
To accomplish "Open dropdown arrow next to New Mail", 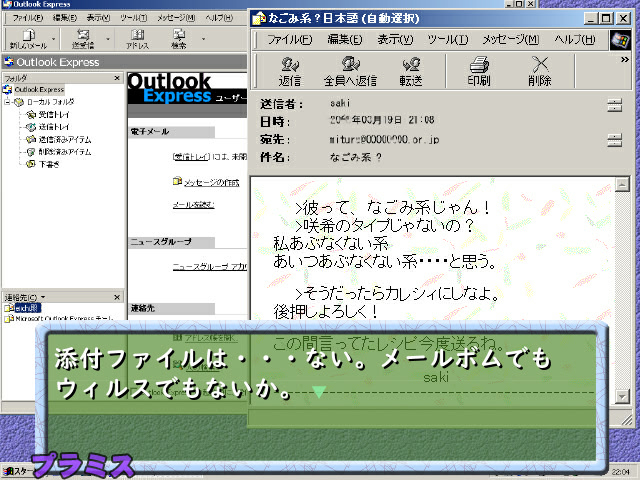I will (55, 39).
